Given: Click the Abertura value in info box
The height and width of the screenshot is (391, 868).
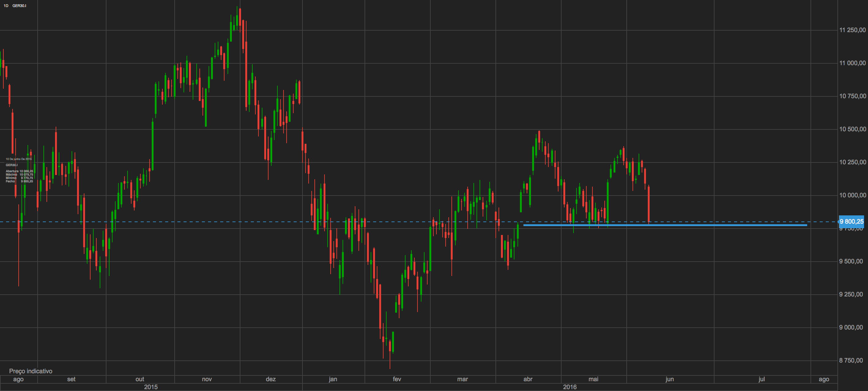Looking at the screenshot, I should tap(26, 171).
